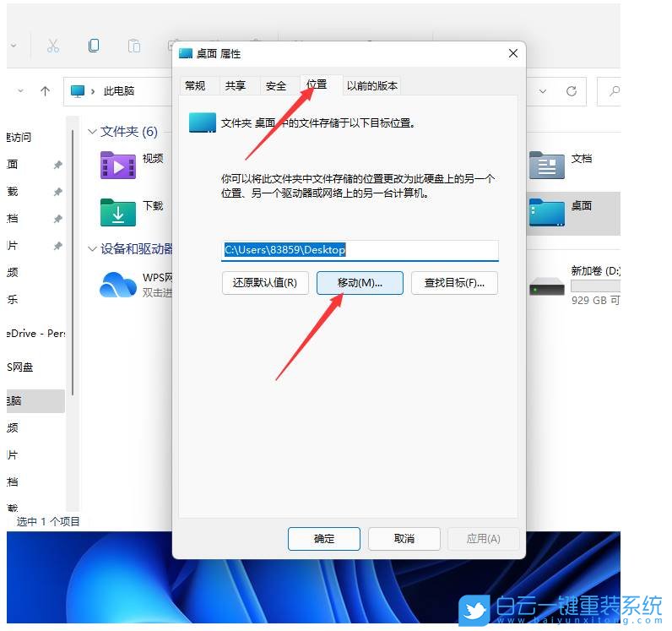Click the 还原默认值(R) button
This screenshot has width=672, height=631.
[x=265, y=283]
